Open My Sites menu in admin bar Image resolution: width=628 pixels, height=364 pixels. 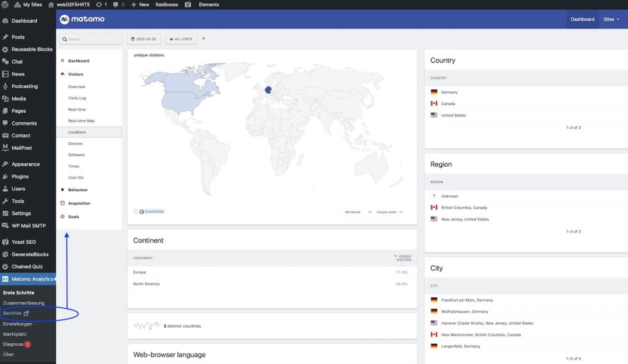28,5
